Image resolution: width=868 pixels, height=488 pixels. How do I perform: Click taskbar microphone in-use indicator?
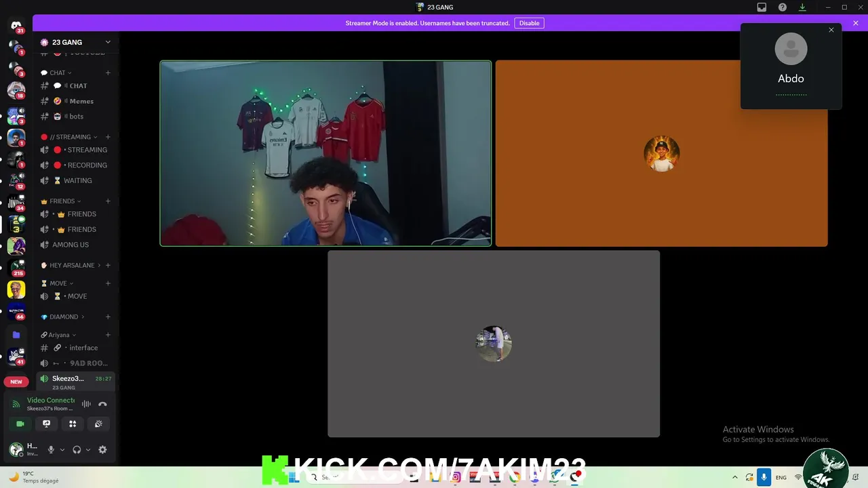pos(764,477)
